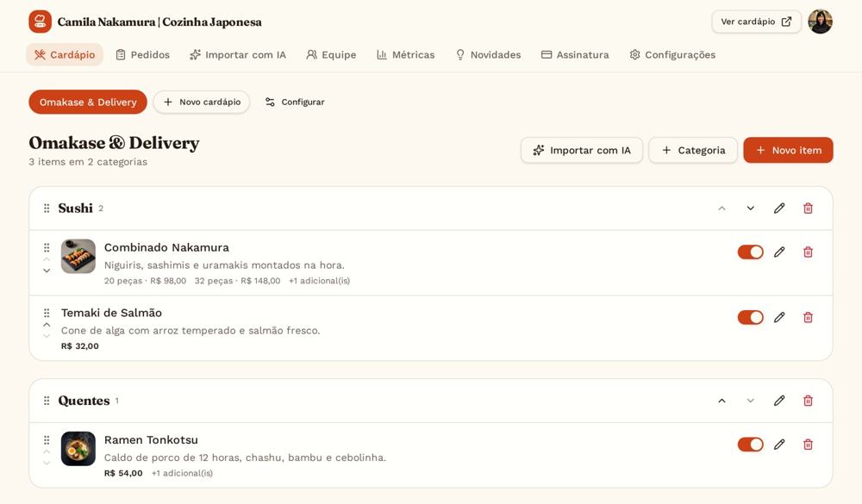
Task: Open the Importar com IA tab
Action: [238, 55]
